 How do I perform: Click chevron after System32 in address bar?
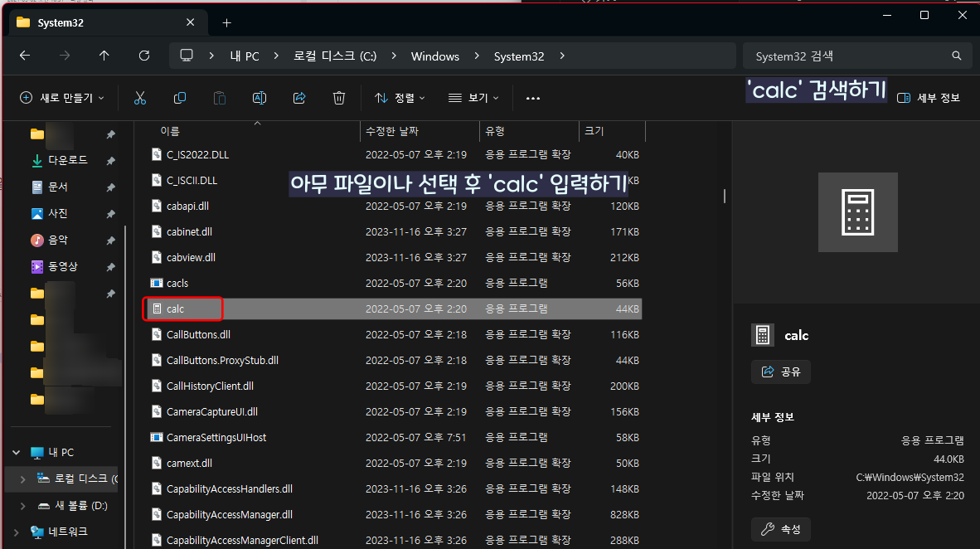(562, 56)
